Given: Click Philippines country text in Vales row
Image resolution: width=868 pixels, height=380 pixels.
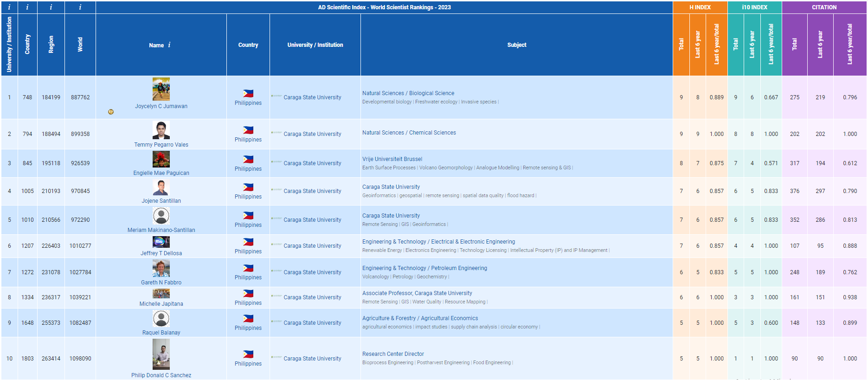Looking at the screenshot, I should tap(248, 140).
